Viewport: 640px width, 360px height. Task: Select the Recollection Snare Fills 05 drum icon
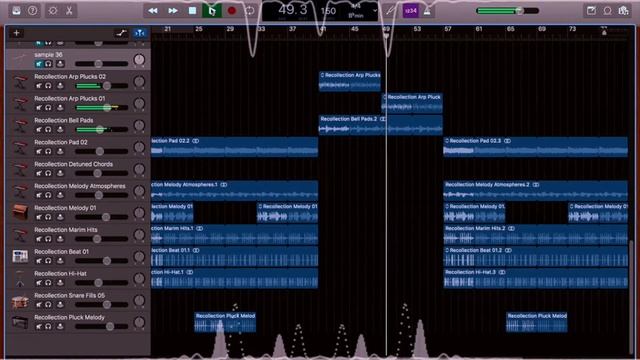click(x=20, y=302)
